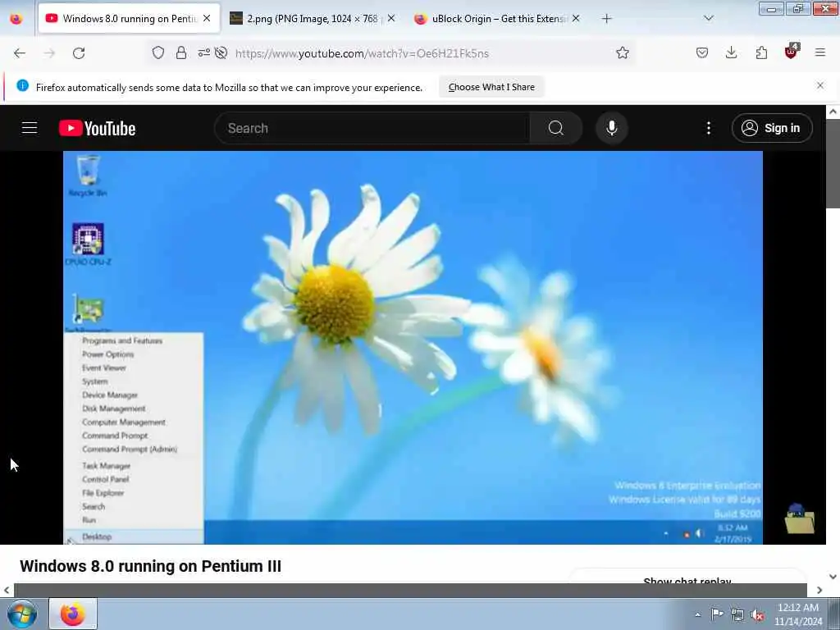Image resolution: width=840 pixels, height=630 pixels.
Task: Expand the list all tabs chevron
Action: [x=708, y=18]
